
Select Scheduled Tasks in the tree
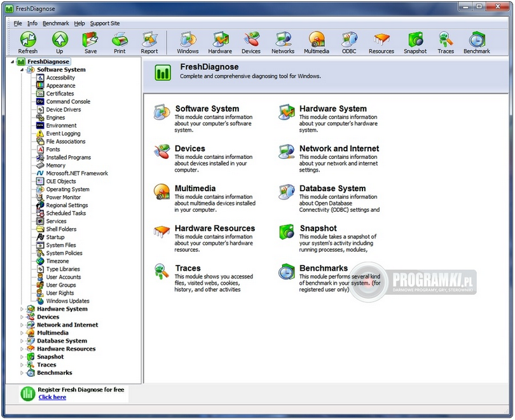(x=66, y=213)
